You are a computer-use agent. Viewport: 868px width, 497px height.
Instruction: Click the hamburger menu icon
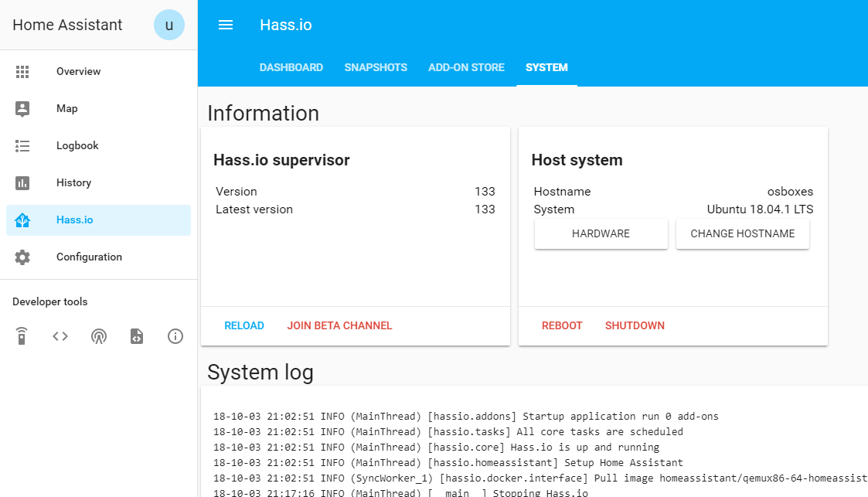pyautogui.click(x=226, y=25)
